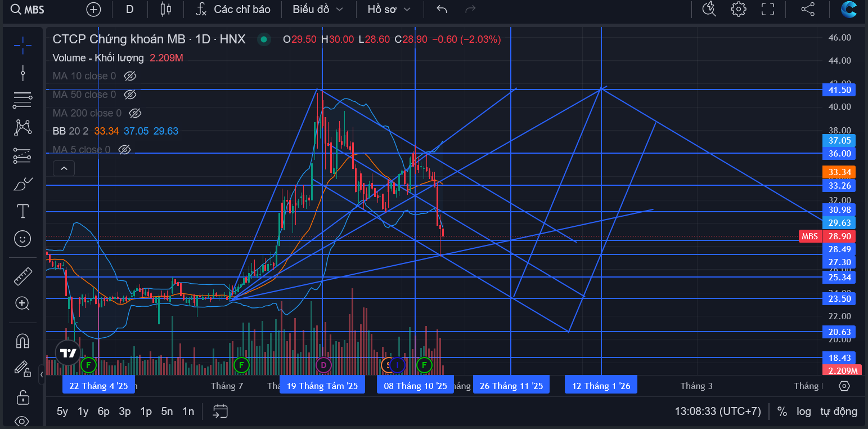The height and width of the screenshot is (429, 868).
Task: Toggle log scale mode
Action: pos(804,412)
